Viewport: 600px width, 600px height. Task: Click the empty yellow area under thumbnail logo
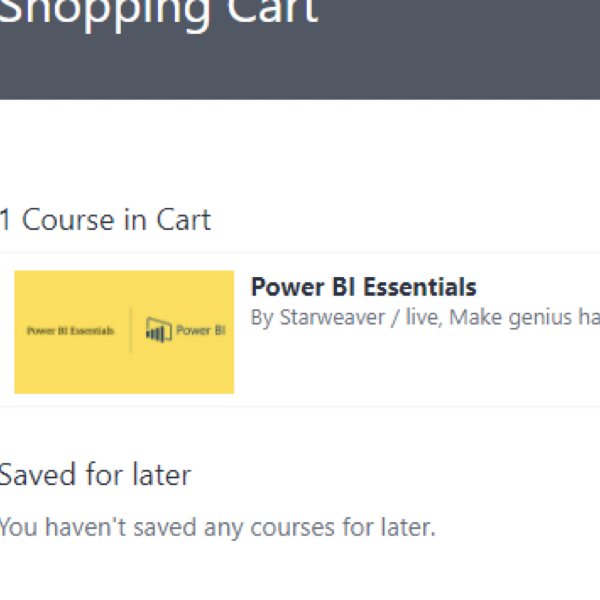pos(124,371)
